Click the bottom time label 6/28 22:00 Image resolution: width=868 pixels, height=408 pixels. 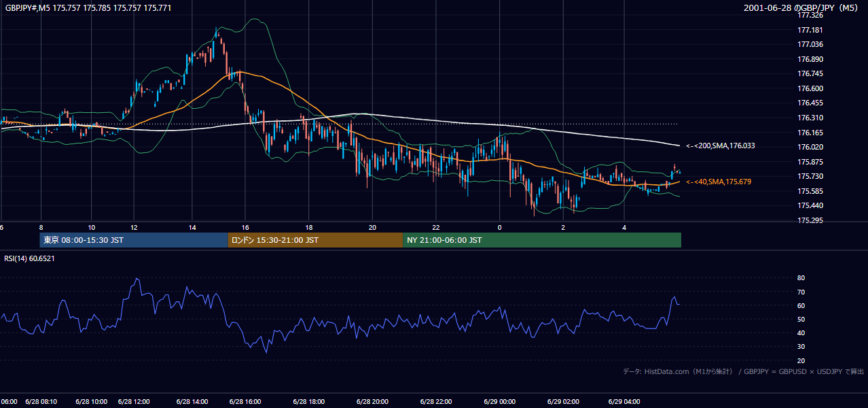pyautogui.click(x=436, y=401)
